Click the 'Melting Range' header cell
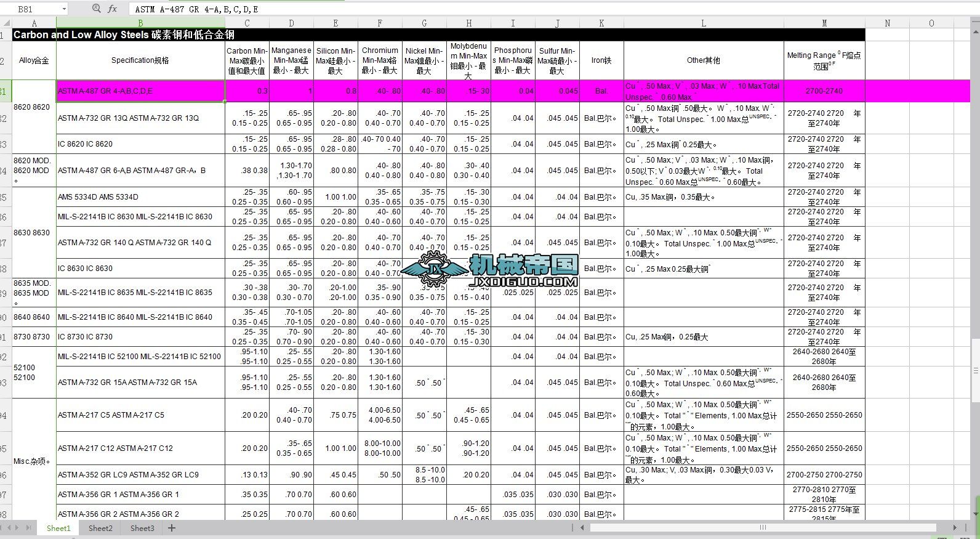The image size is (980, 539). (824, 60)
